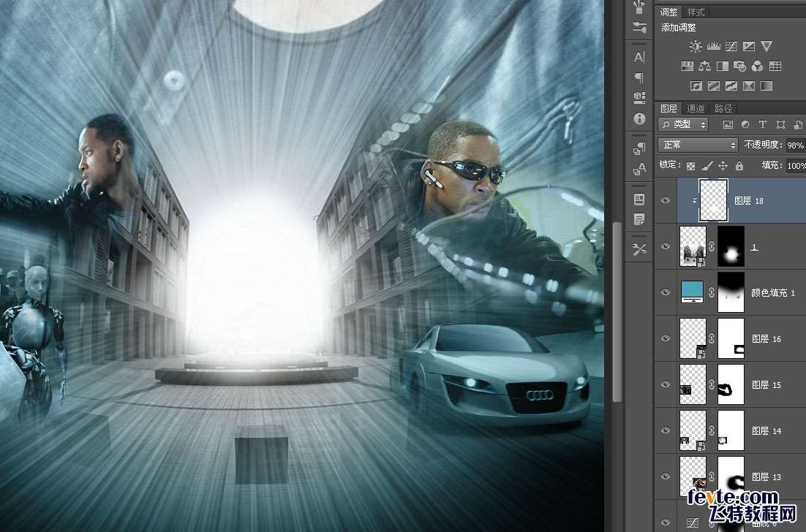The width and height of the screenshot is (806, 532).
Task: Hide the layer named 1
Action: pyautogui.click(x=666, y=246)
